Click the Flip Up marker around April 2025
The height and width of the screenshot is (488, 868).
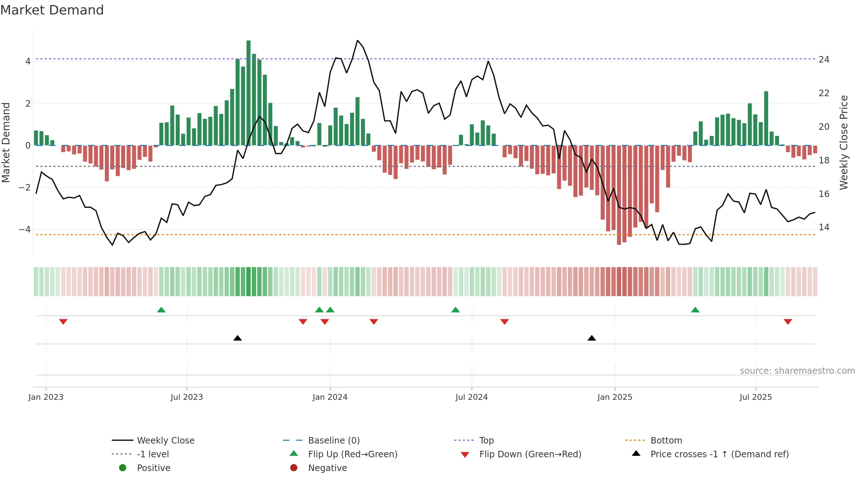click(x=695, y=310)
